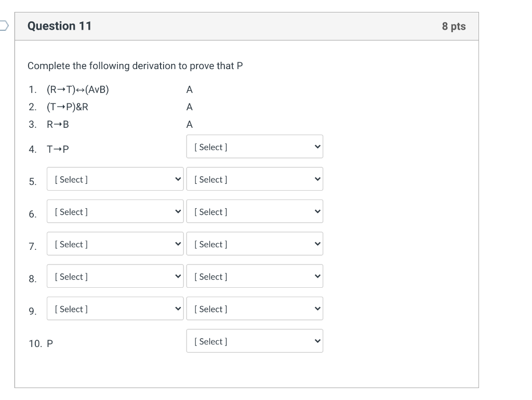Click the Question 11 header
This screenshot has height=400, width=532.
[x=60, y=26]
